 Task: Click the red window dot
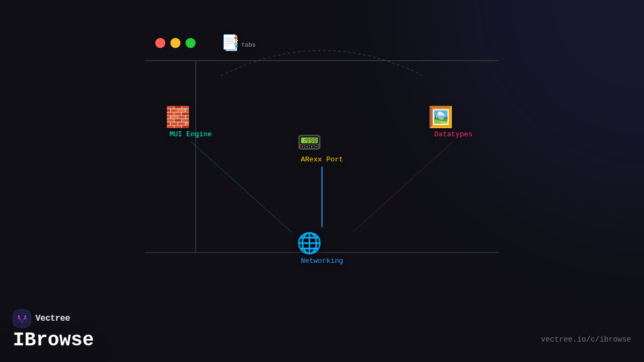160,43
